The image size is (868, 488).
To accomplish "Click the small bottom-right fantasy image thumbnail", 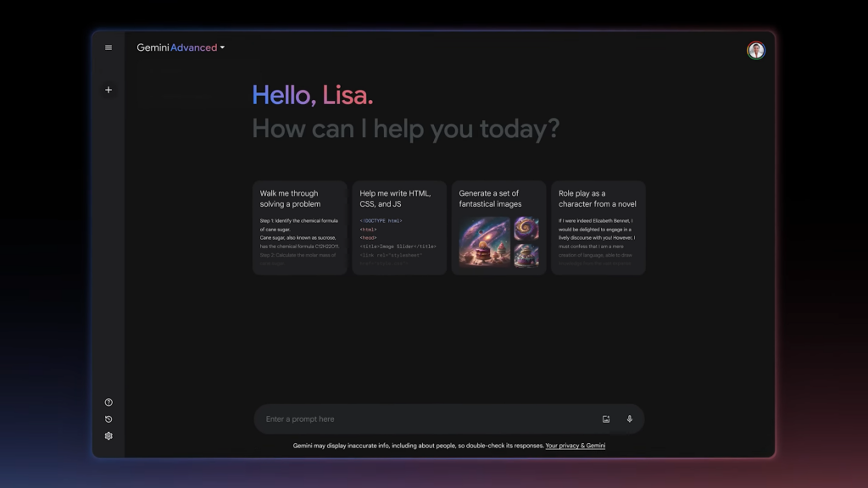I will [526, 256].
